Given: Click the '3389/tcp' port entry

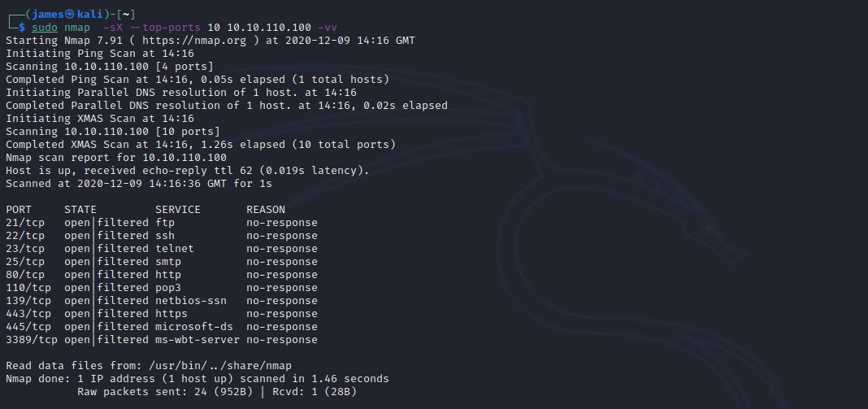Looking at the screenshot, I should [x=32, y=340].
